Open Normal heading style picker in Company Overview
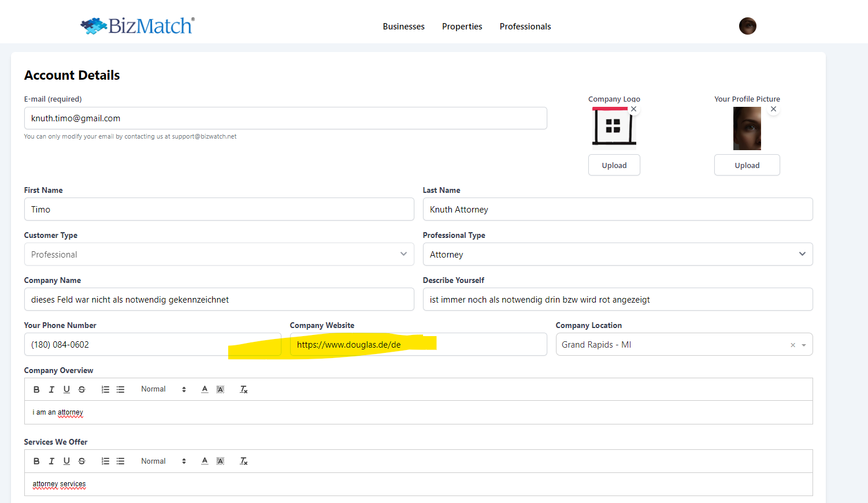 [163, 390]
